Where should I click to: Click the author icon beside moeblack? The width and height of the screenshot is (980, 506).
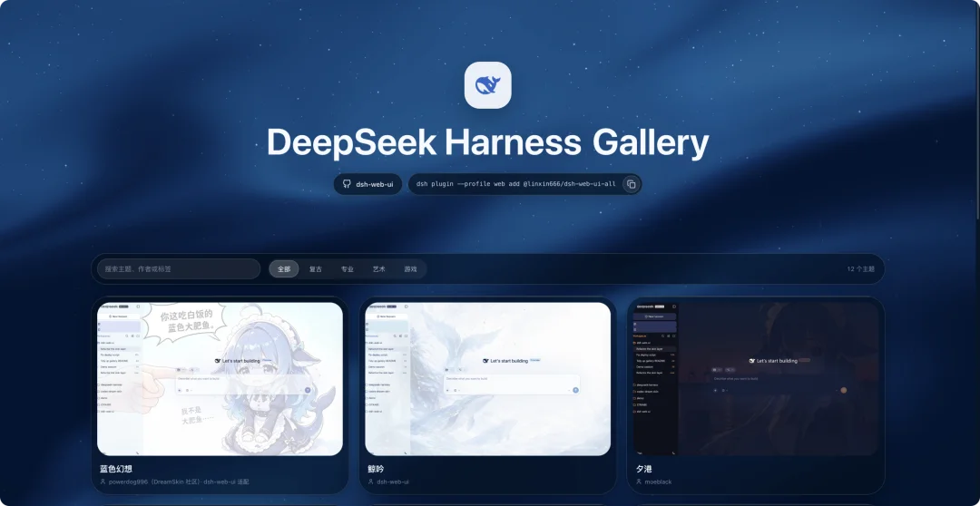pos(639,482)
